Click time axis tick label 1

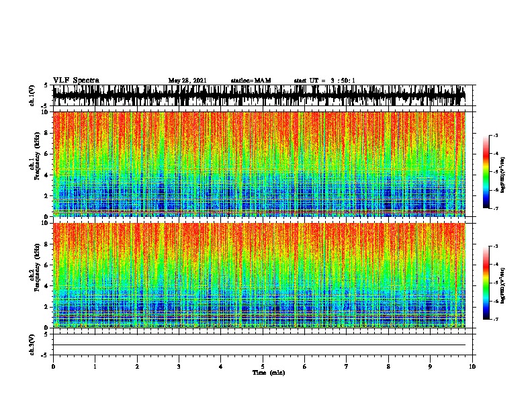coord(95,367)
